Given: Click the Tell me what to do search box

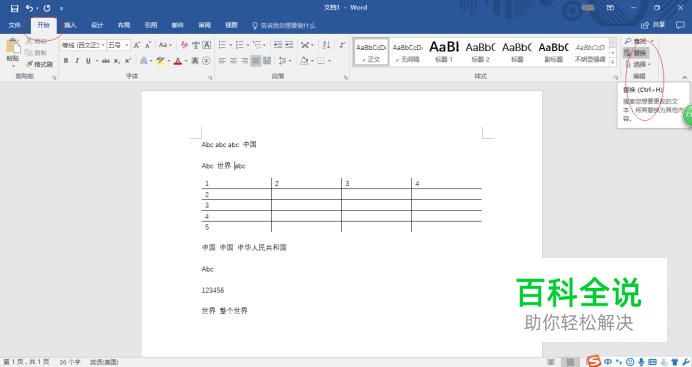Looking at the screenshot, I should click(284, 26).
